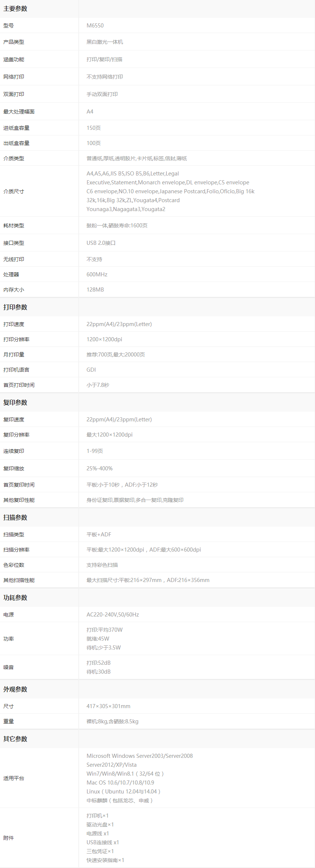Click the AC220-240V,50/60Hz power value

click(x=113, y=615)
